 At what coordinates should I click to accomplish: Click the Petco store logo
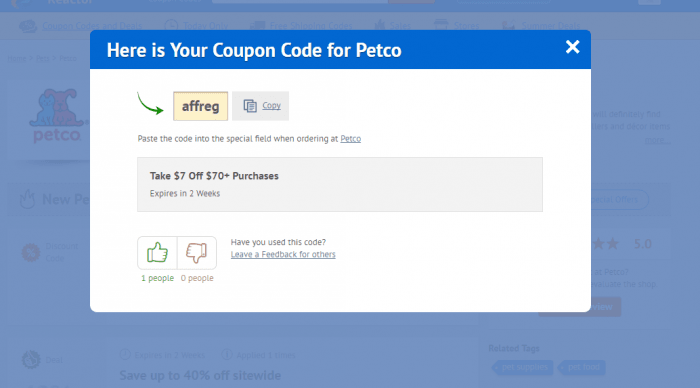(x=57, y=116)
